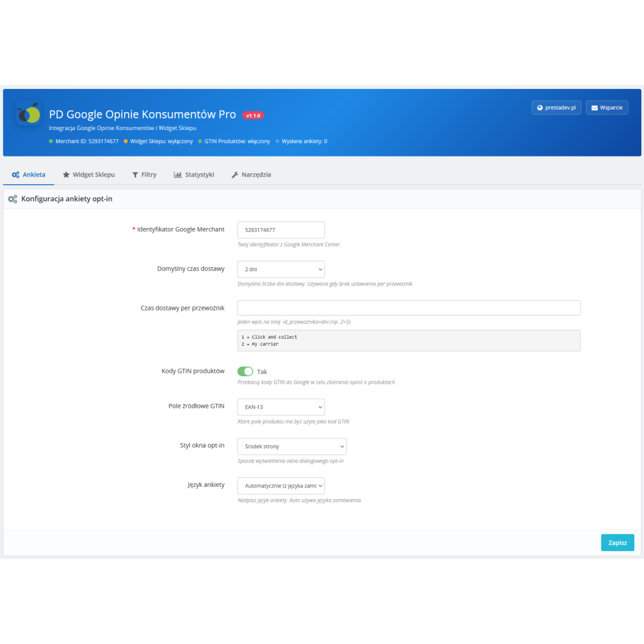Click the bar chart icon on Statystyki
The width and height of the screenshot is (644, 644).
[x=178, y=175]
